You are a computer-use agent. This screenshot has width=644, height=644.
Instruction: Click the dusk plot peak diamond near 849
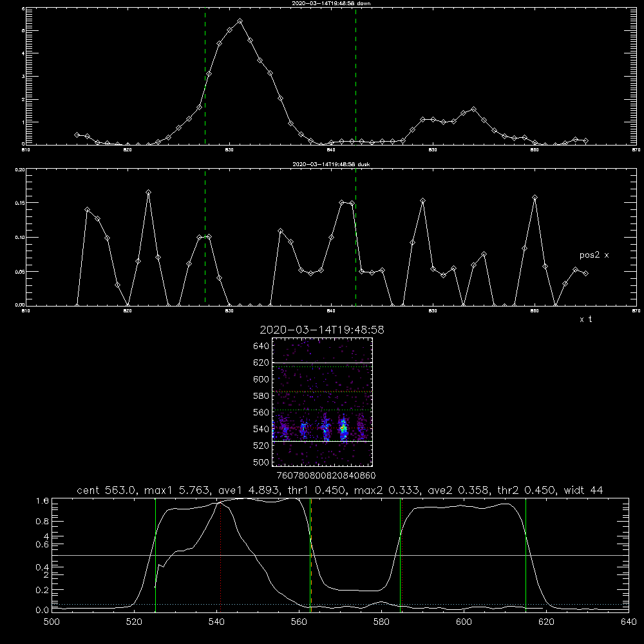tap(422, 201)
